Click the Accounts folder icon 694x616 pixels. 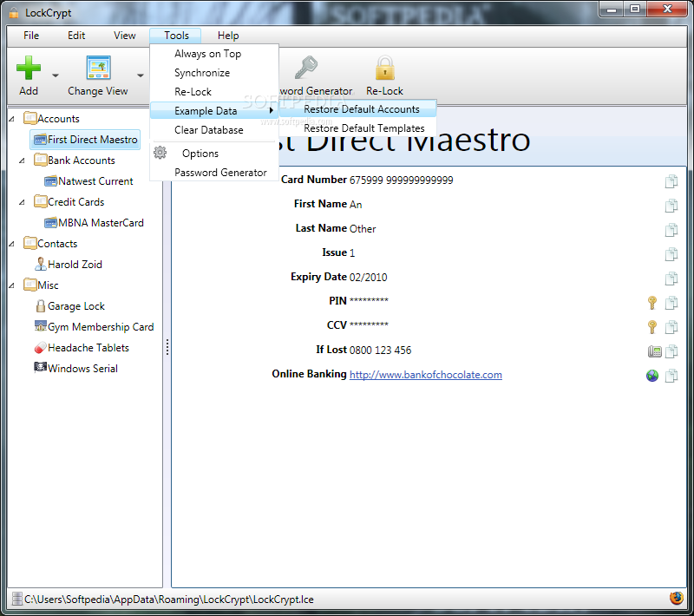tap(29, 118)
